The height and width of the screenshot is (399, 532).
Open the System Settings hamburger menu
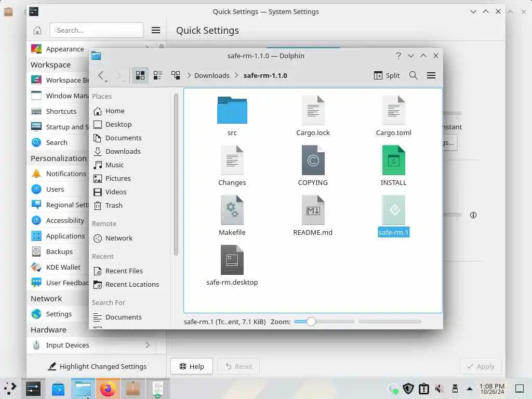(156, 30)
